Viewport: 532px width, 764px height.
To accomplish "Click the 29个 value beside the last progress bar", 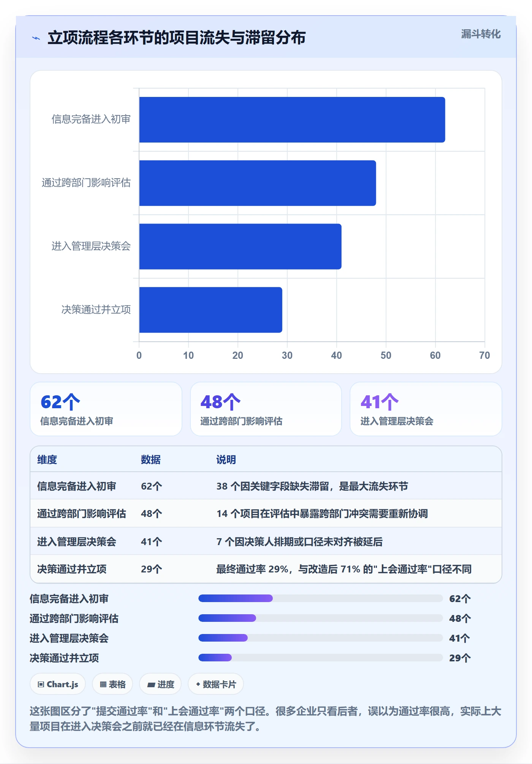I will (460, 658).
